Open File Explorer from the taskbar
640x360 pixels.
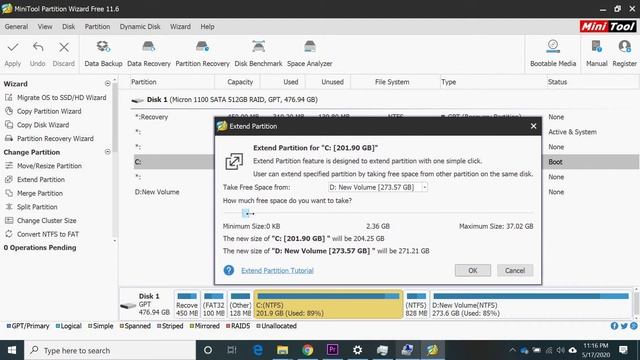(x=282, y=350)
